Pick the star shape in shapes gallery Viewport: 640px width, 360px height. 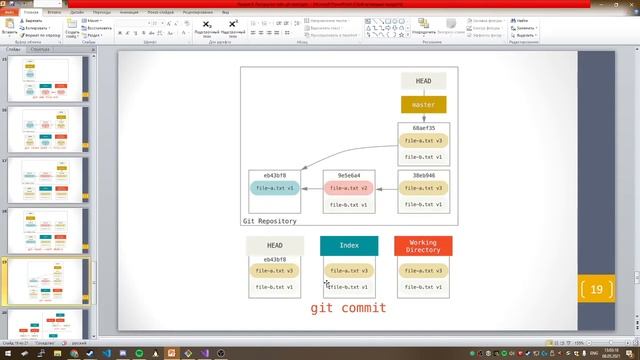click(x=401, y=35)
